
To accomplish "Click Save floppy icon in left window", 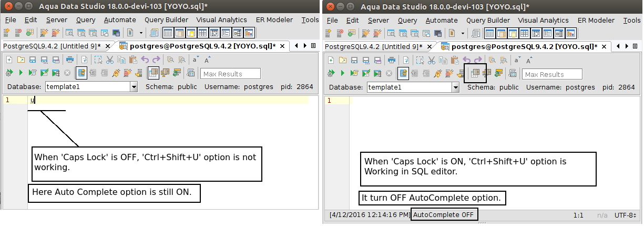I will pyautogui.click(x=32, y=60).
